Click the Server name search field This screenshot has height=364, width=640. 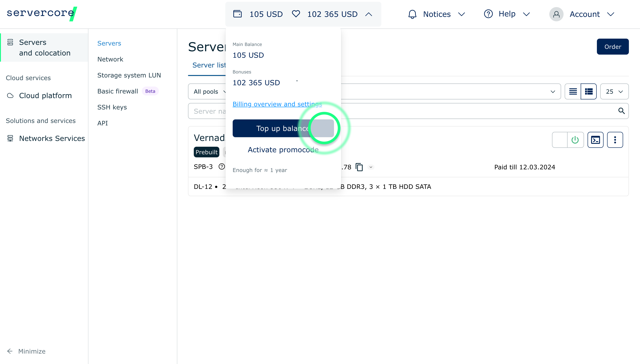(x=208, y=111)
